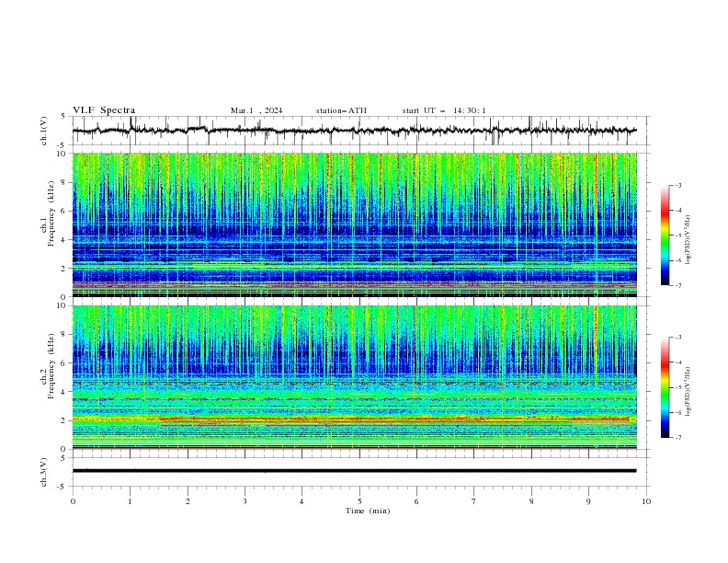Click the time axis tick label "3"
The image size is (728, 563).
click(245, 501)
